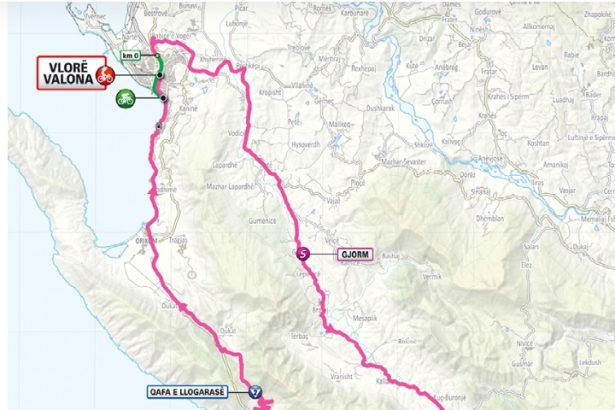Click the black route dot linked to green cyclist
Viewport: 615px width, 410px height.
(x=164, y=98)
